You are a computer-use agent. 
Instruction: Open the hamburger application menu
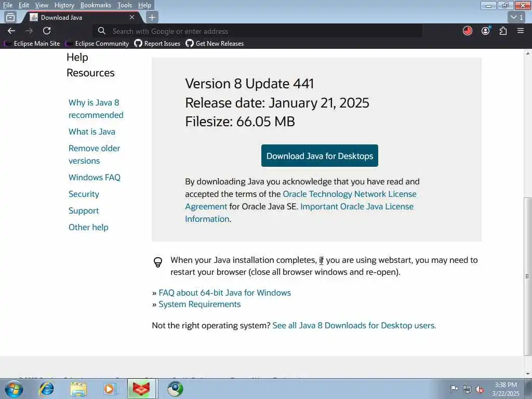click(x=521, y=31)
